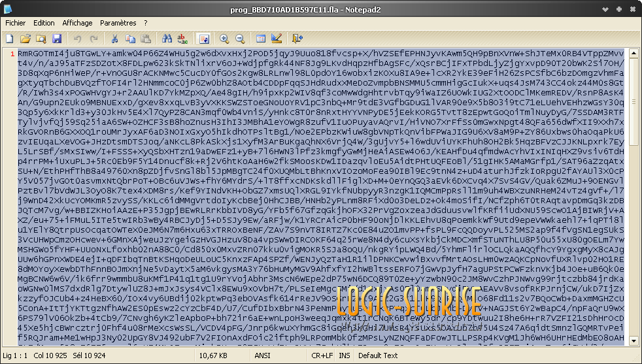Open the scheme selection icon
The width and height of the screenshot is (642, 364).
click(261, 39)
